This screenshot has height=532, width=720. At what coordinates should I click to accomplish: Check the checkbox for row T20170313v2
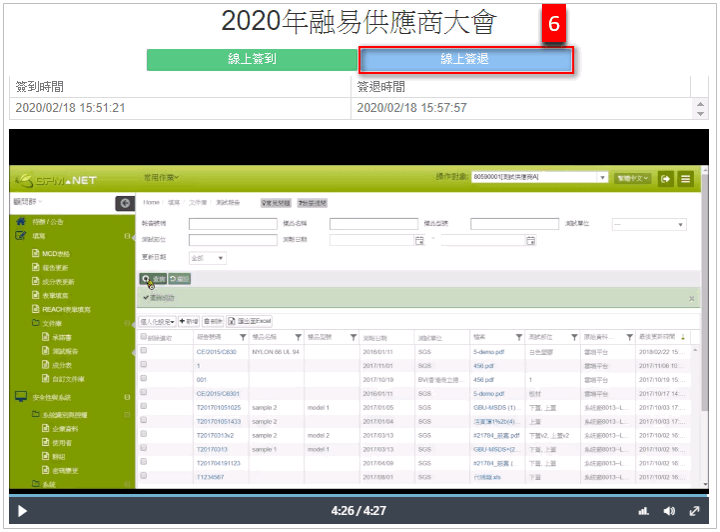click(x=144, y=434)
